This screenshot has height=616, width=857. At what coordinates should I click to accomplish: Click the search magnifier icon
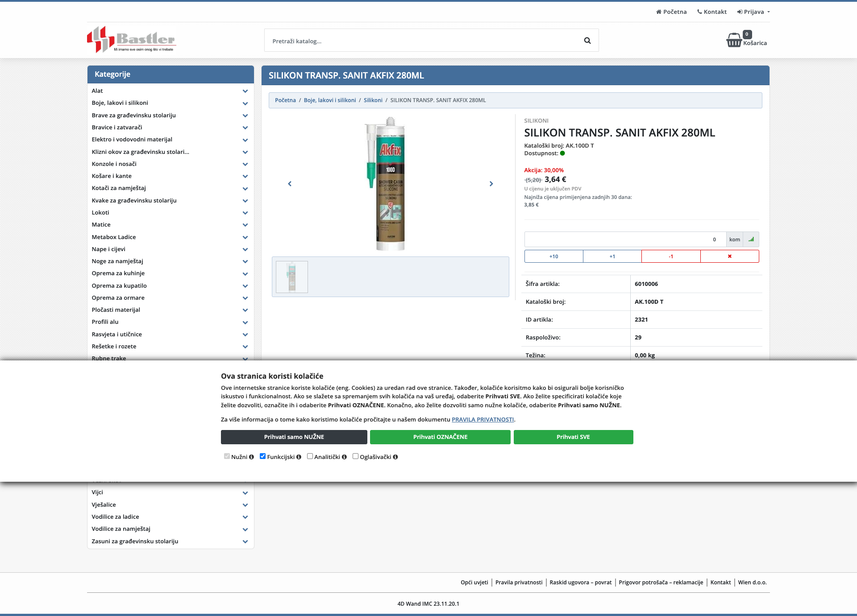pyautogui.click(x=587, y=41)
